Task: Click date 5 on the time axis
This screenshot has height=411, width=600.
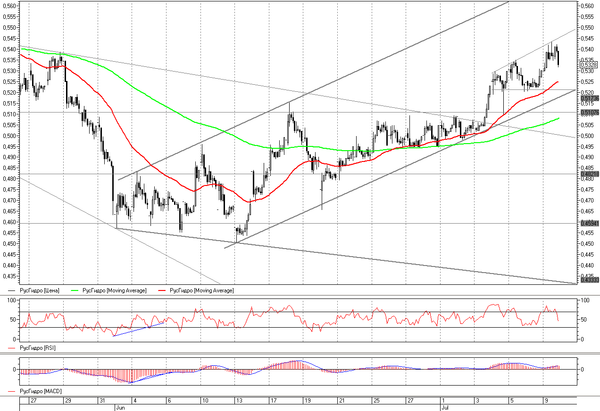Action: coord(512,401)
